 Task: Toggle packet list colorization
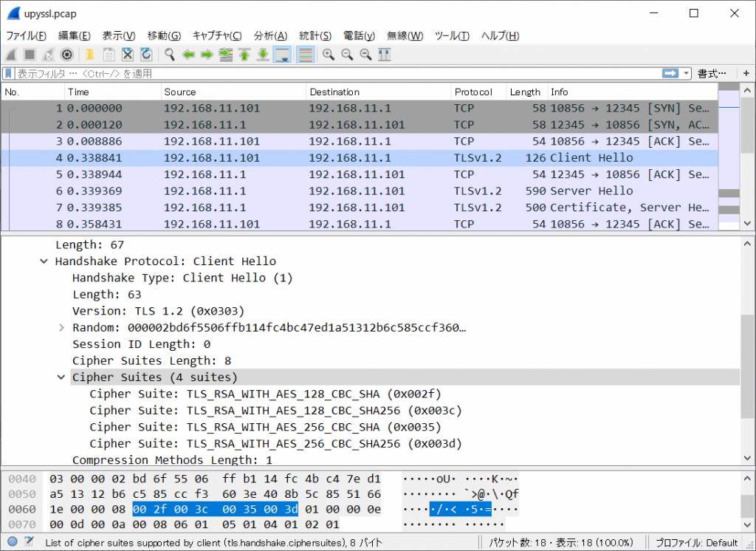tap(305, 54)
